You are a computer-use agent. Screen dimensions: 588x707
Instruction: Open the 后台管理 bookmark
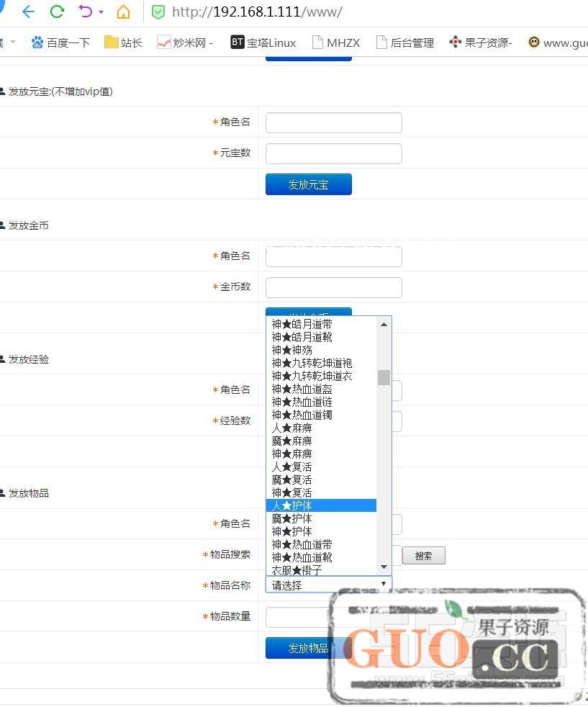click(404, 42)
